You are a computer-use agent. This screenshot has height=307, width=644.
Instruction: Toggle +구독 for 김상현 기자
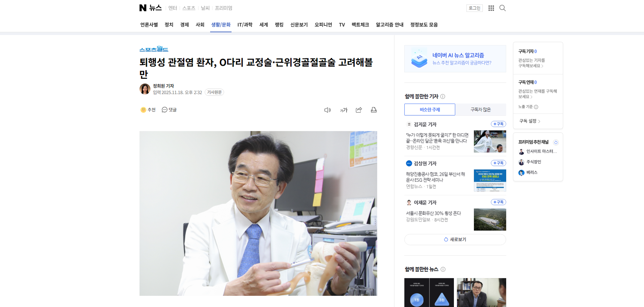click(x=498, y=163)
